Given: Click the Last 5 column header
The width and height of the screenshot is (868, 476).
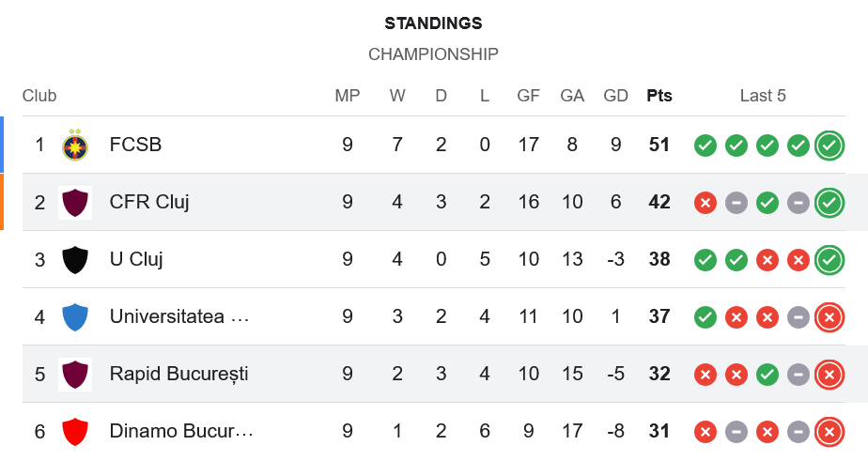Looking at the screenshot, I should (763, 96).
